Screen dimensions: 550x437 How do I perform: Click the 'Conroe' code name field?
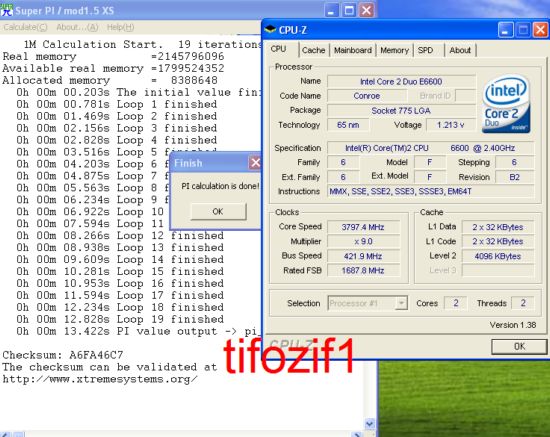(367, 96)
